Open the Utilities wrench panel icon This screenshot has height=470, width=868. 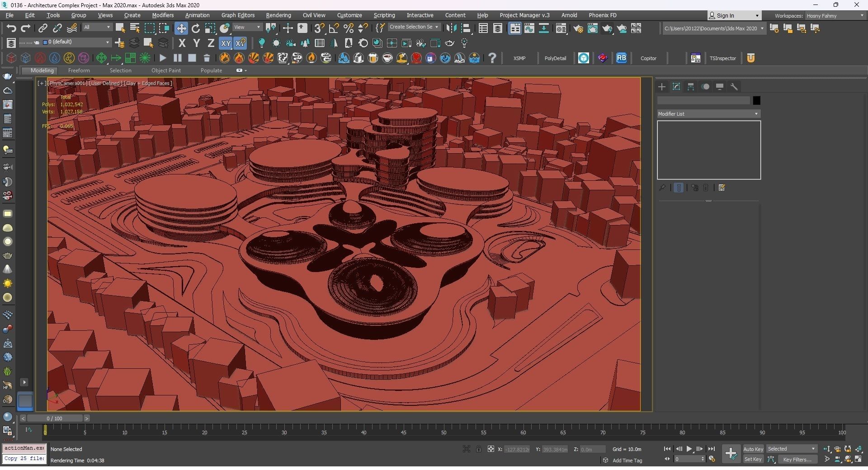[734, 87]
